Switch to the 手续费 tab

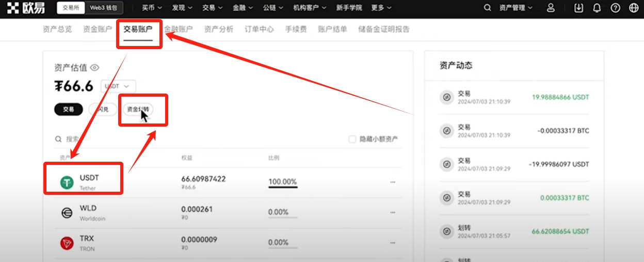[x=296, y=29]
